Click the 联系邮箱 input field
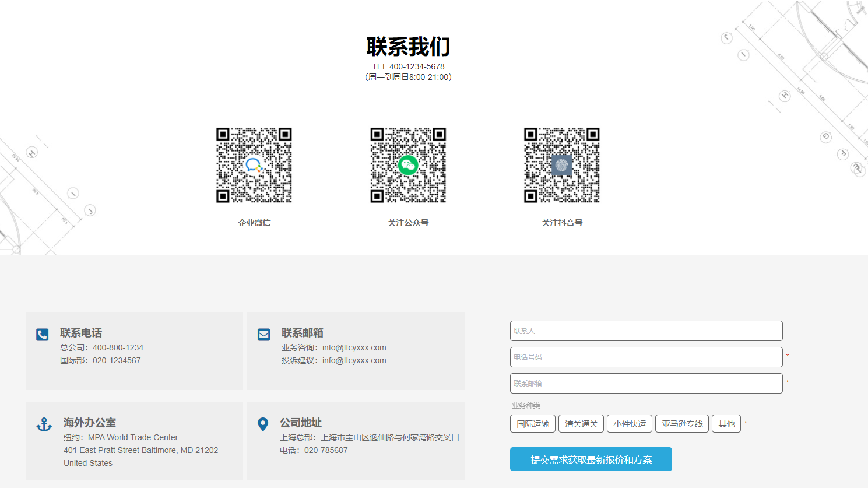This screenshot has height=488, width=868. [646, 383]
